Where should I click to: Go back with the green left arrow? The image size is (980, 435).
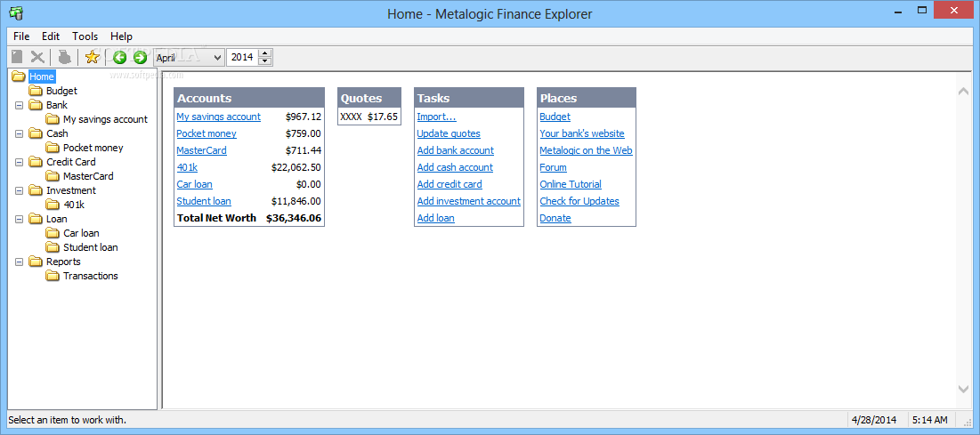pos(119,58)
